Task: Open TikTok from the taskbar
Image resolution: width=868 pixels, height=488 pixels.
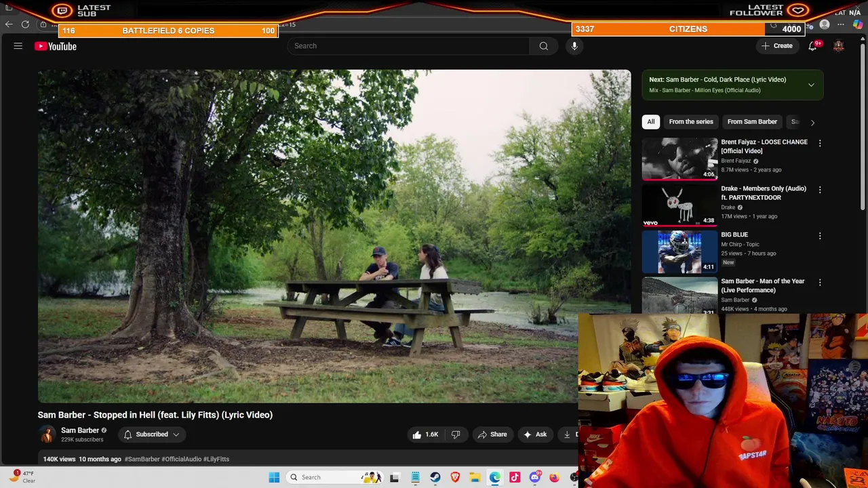Action: tap(515, 477)
